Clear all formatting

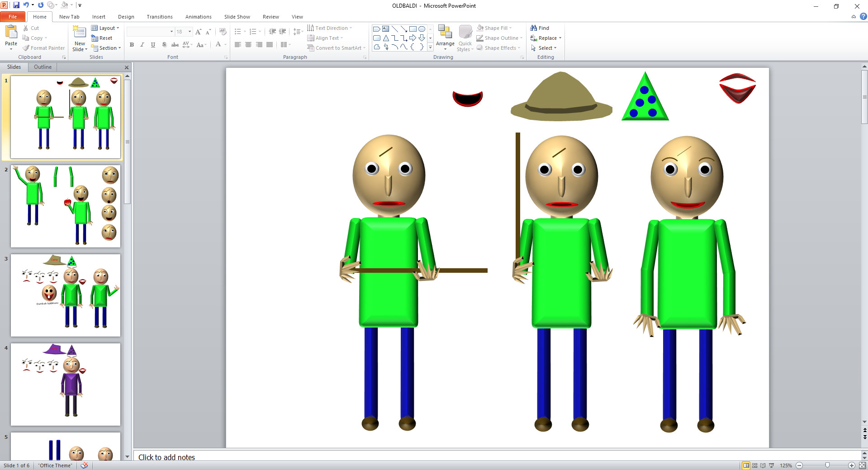pos(223,32)
